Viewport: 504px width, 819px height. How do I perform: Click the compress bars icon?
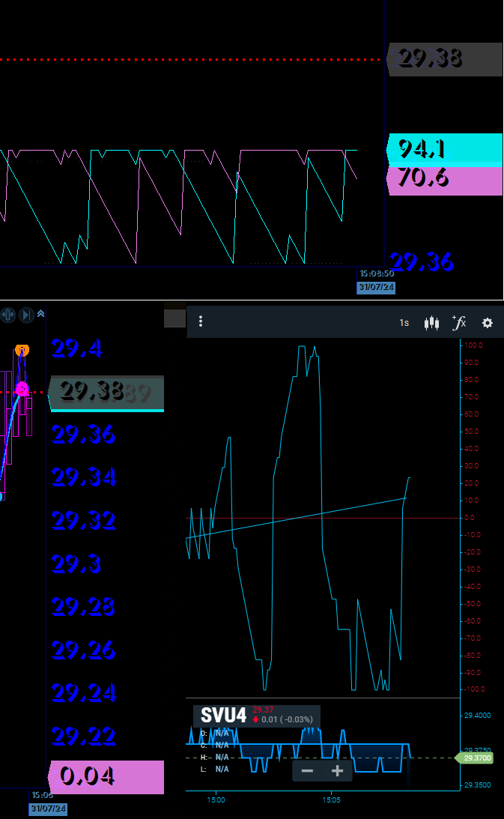[8, 315]
